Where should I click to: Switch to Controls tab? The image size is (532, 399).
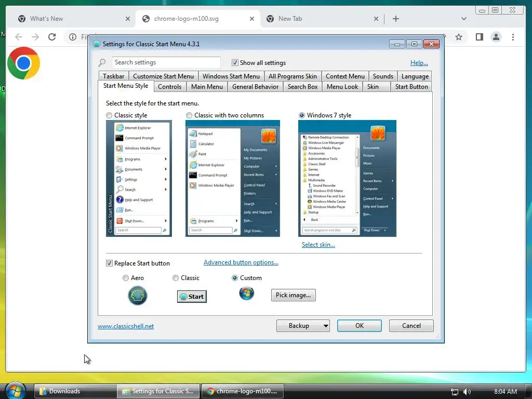pyautogui.click(x=169, y=87)
